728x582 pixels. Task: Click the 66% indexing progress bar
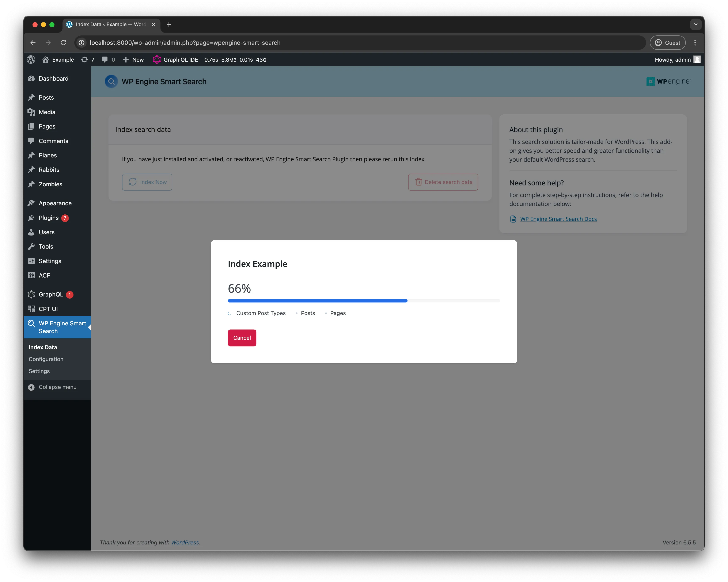tap(364, 301)
